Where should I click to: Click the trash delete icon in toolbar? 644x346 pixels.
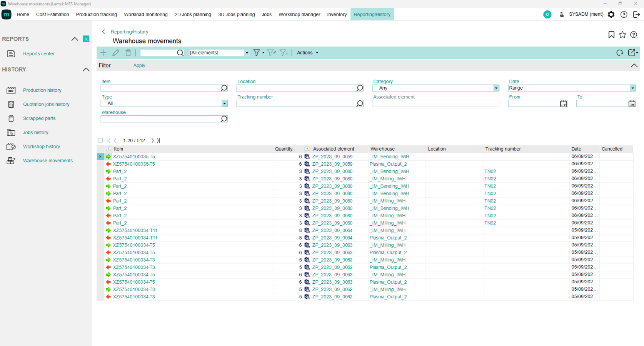128,53
